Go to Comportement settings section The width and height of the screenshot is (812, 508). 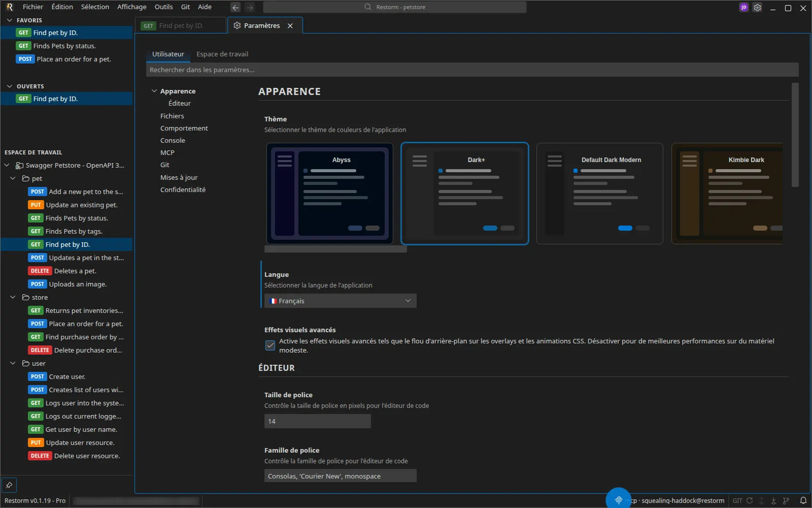pos(184,129)
